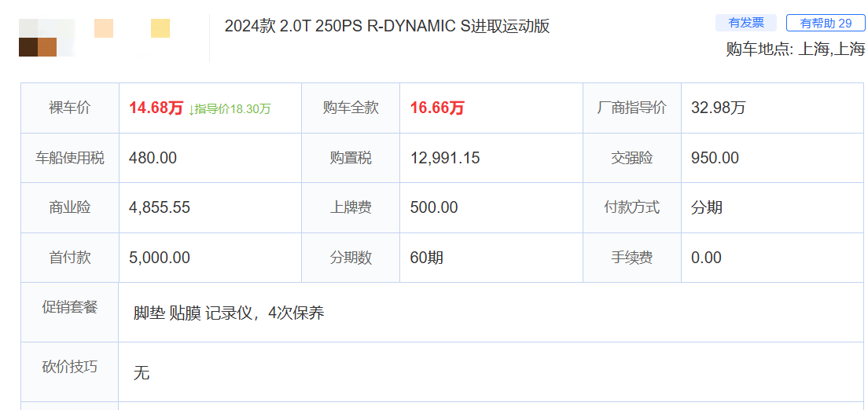Click the promo text 脚垫 贴膜 记录仪,4次保养

click(229, 313)
